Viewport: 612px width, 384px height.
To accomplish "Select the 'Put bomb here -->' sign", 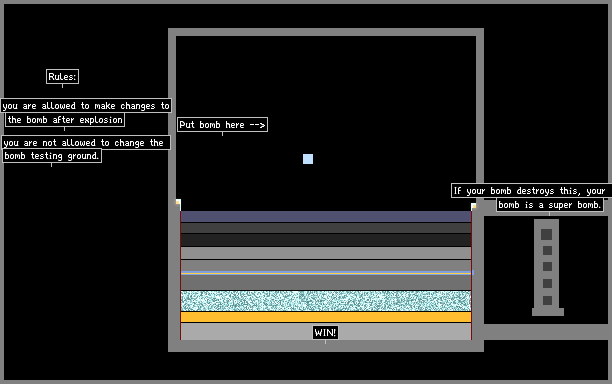I will [222, 124].
